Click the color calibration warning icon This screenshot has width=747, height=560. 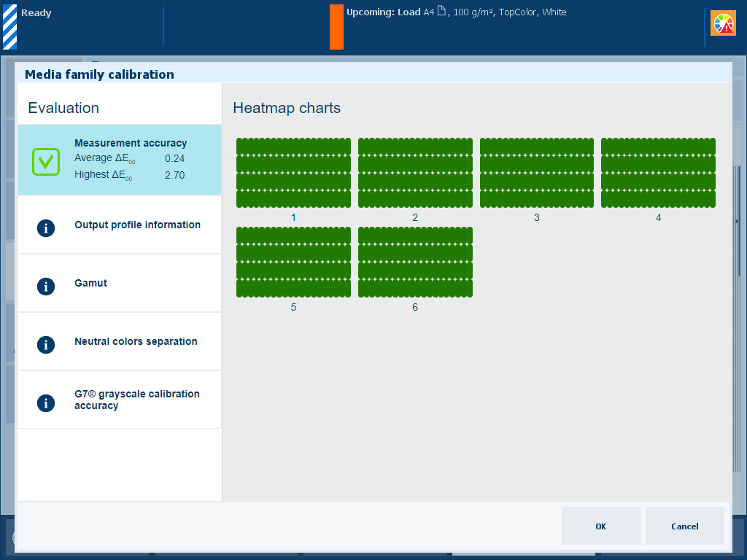pos(724,24)
